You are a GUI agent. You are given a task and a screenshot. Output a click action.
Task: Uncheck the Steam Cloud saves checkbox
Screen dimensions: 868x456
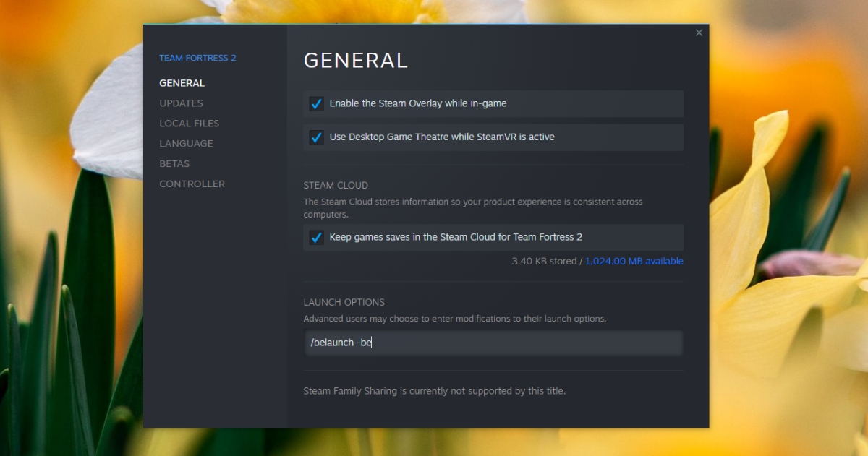point(316,237)
